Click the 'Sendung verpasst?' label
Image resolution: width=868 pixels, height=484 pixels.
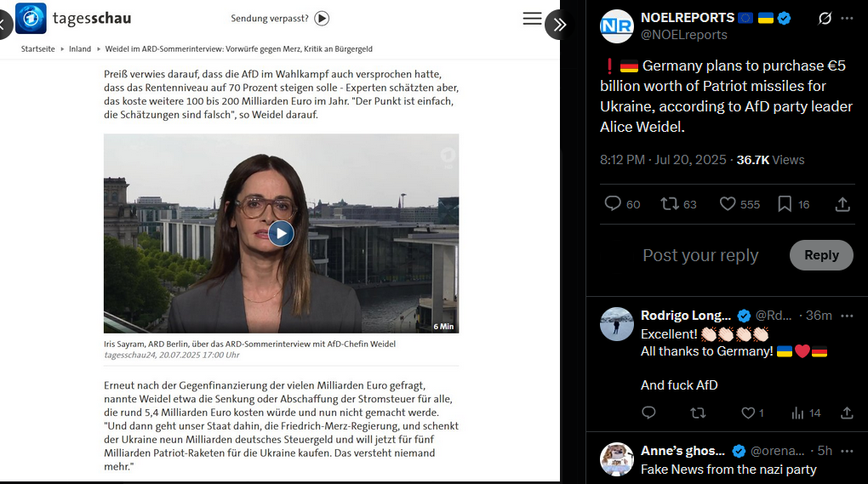pyautogui.click(x=270, y=18)
